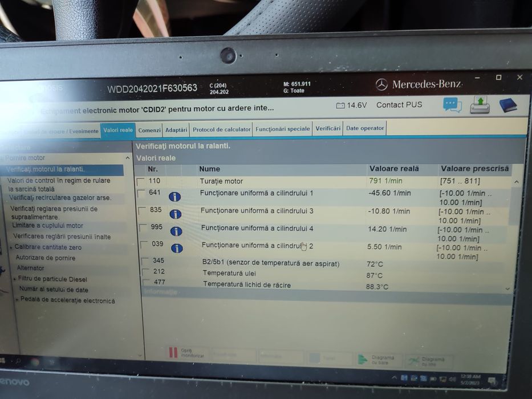Select Verificați recircularea gazelor arse

point(60,198)
